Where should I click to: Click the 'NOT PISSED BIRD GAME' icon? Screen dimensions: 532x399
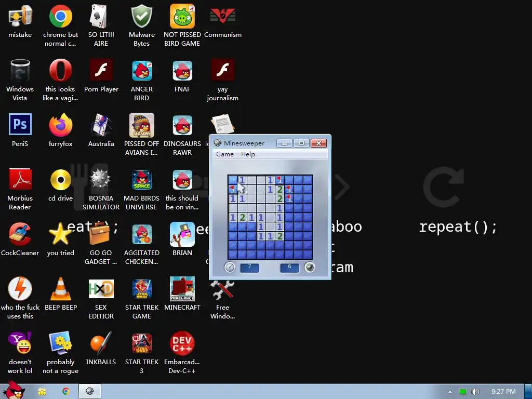[x=182, y=16]
